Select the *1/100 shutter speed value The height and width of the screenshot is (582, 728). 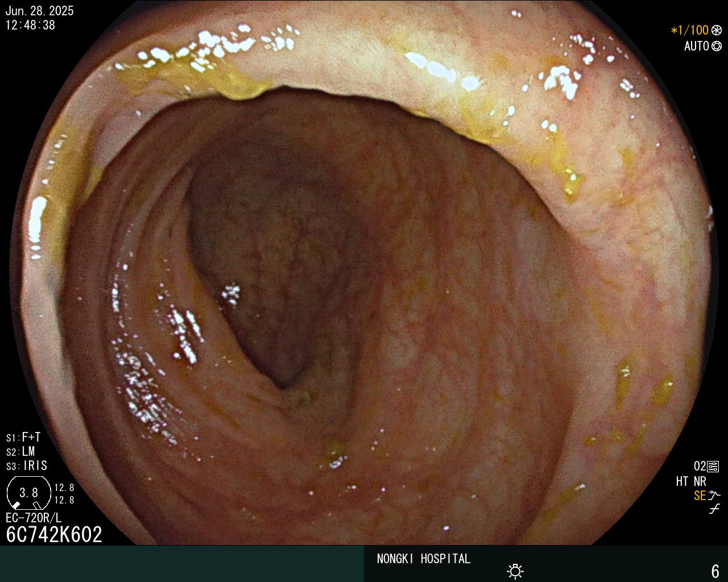(690, 31)
